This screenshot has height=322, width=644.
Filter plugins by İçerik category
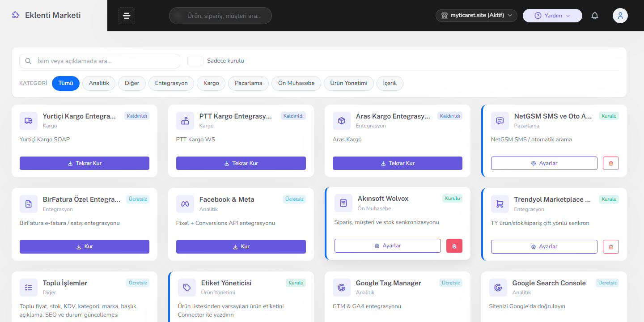point(390,83)
